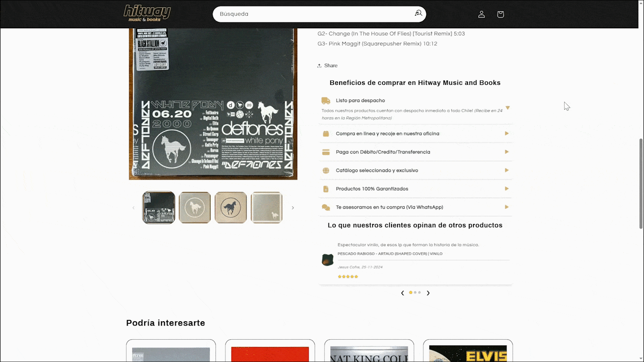Click the box icon beside Compra en línea
The image size is (644, 362).
pos(326,134)
